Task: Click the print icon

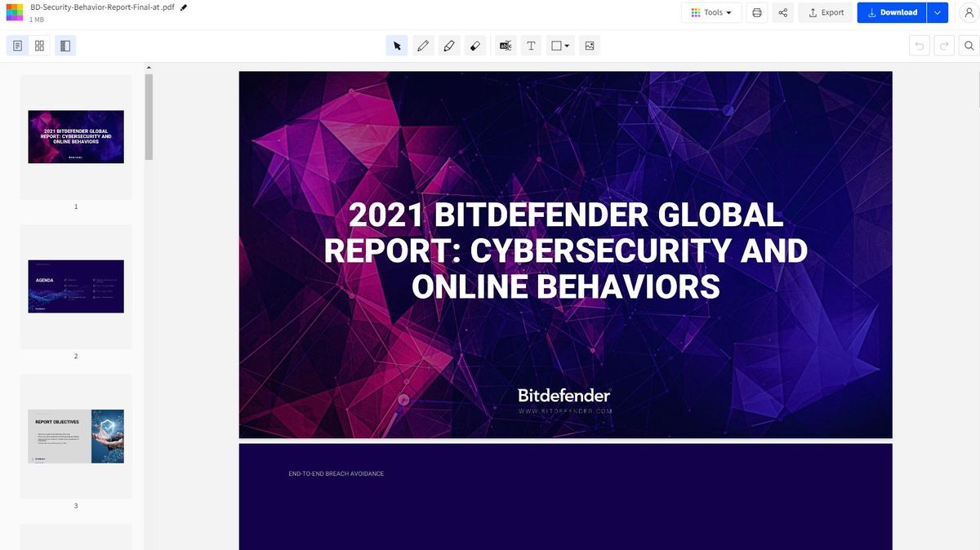Action: (756, 12)
